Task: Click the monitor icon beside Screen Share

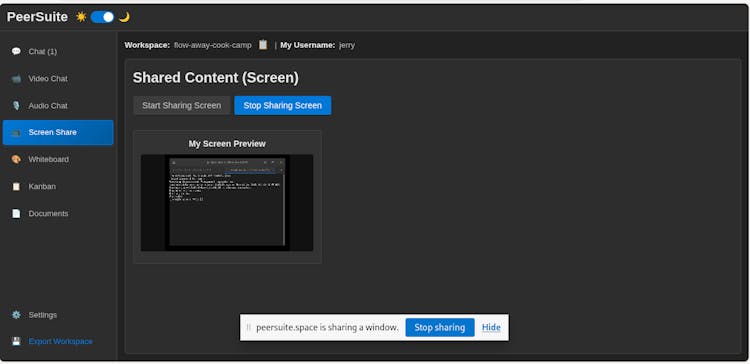Action: [x=16, y=132]
